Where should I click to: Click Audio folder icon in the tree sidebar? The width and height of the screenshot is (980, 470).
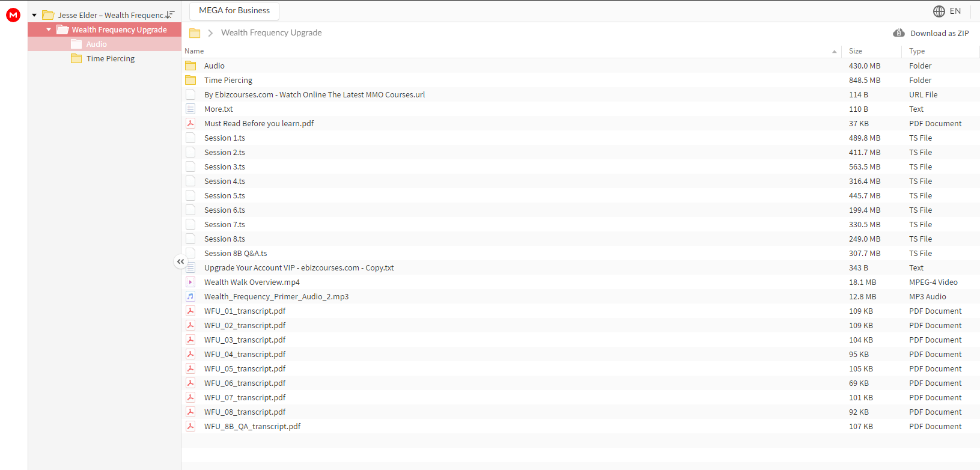[76, 44]
